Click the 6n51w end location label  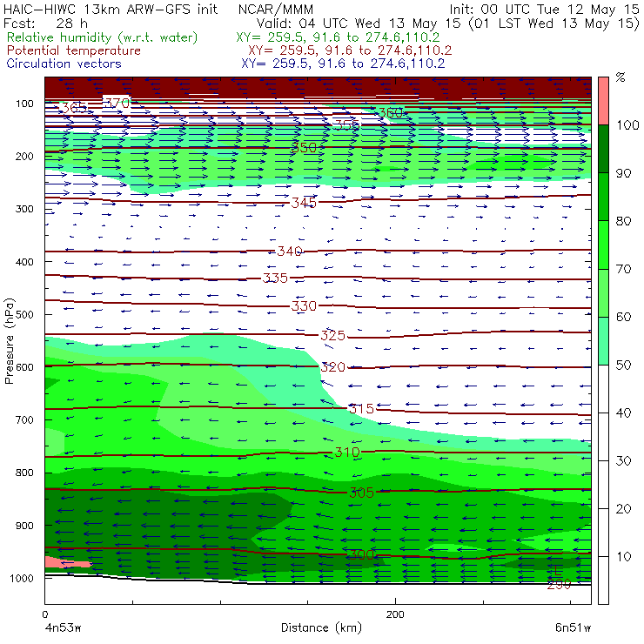click(x=573, y=627)
